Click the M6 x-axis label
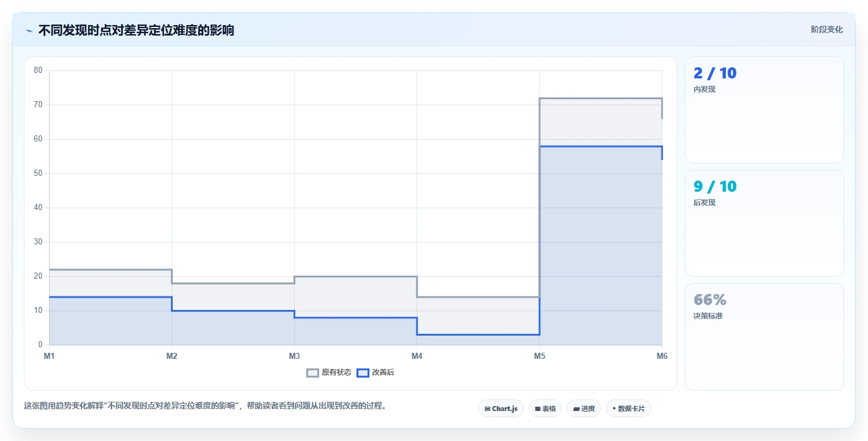Screen dimensions: 868x441 click(x=662, y=356)
